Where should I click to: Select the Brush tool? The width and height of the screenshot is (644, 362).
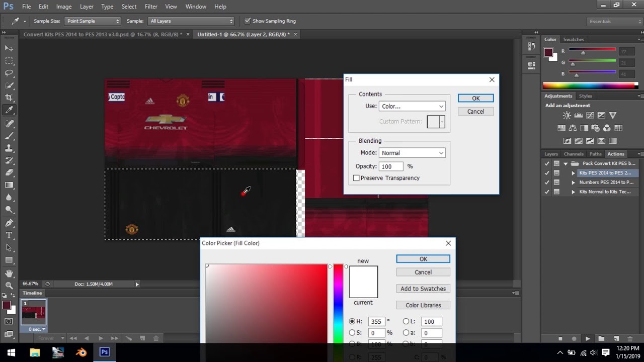point(9,136)
